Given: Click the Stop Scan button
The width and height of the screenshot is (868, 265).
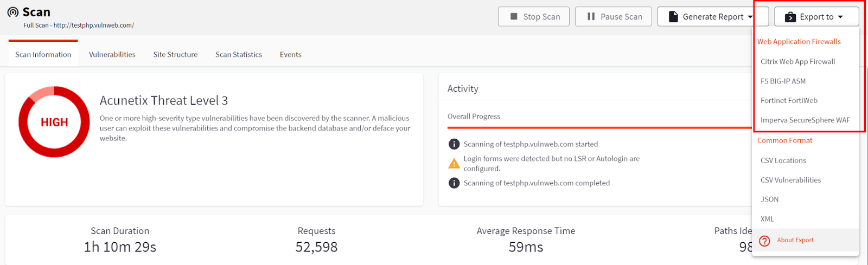Looking at the screenshot, I should [533, 16].
